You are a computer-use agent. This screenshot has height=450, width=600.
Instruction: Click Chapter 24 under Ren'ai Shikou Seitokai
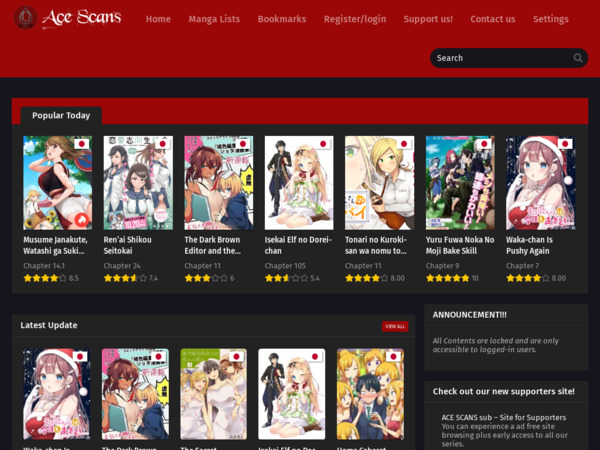coord(122,266)
